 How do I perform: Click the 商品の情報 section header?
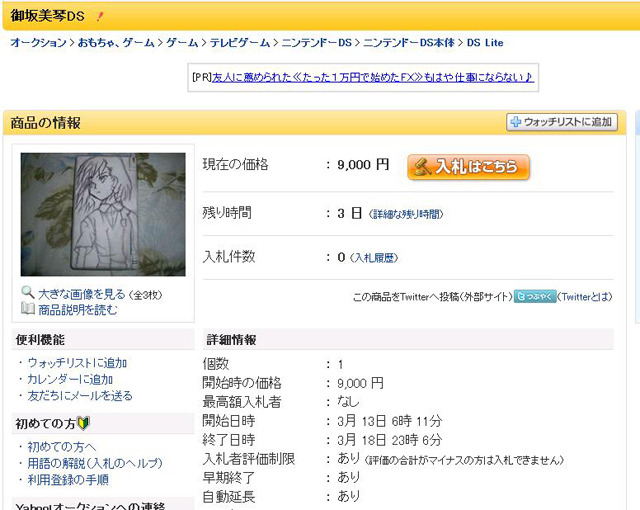[x=46, y=123]
